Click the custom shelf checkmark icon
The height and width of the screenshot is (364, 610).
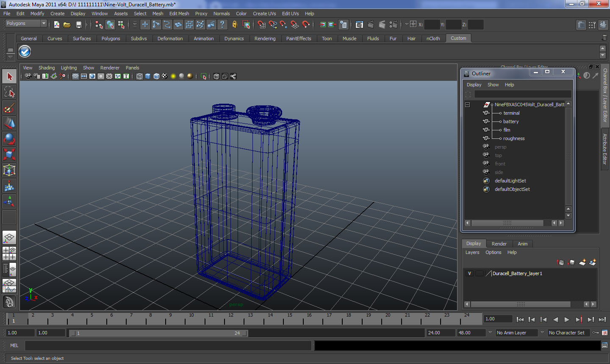25,52
